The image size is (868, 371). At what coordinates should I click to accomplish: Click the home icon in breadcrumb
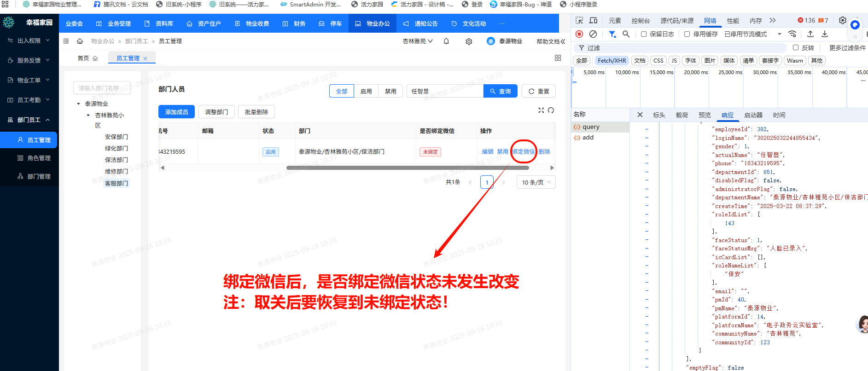click(80, 41)
